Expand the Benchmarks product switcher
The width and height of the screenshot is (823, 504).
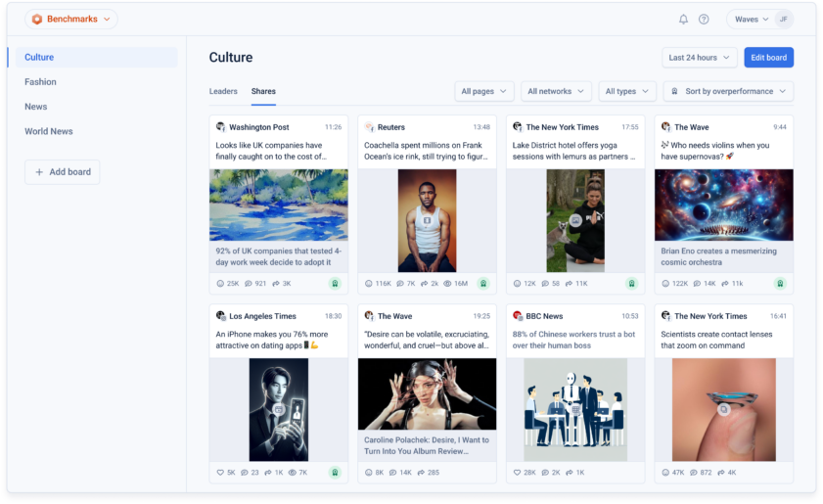point(71,19)
